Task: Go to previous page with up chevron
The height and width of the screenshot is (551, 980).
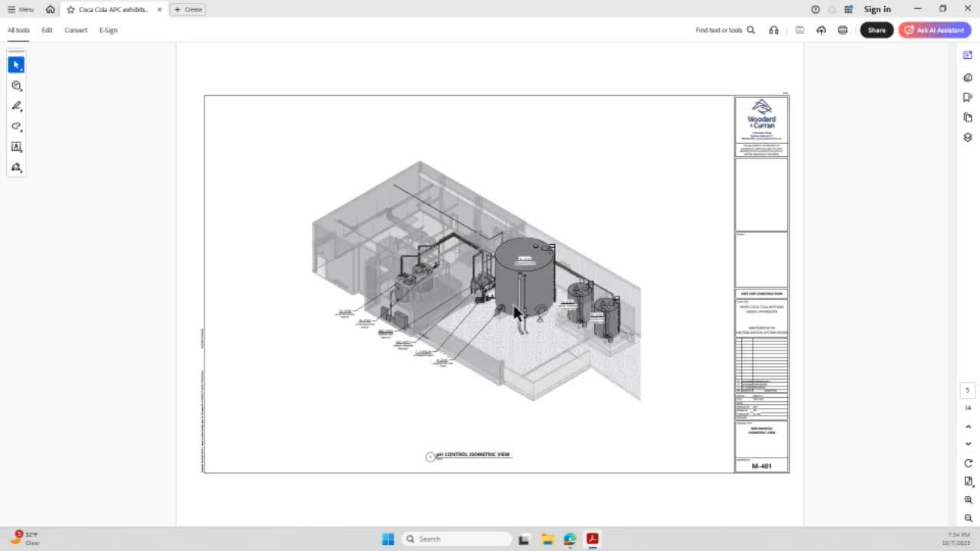Action: [x=968, y=427]
